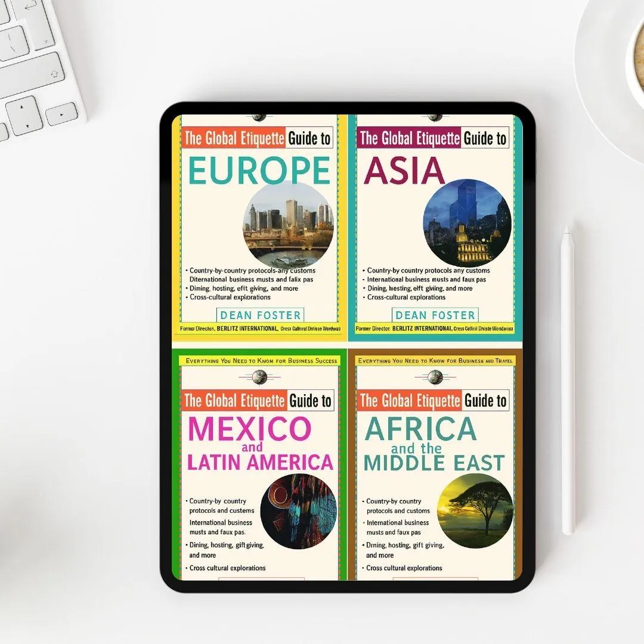
Task: Click the ASIA title text
Action: [404, 171]
